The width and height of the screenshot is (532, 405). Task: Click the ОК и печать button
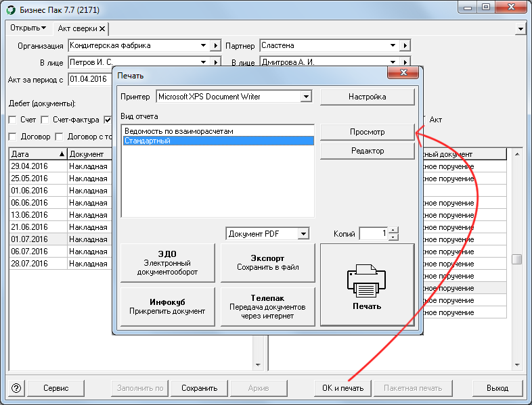click(342, 388)
